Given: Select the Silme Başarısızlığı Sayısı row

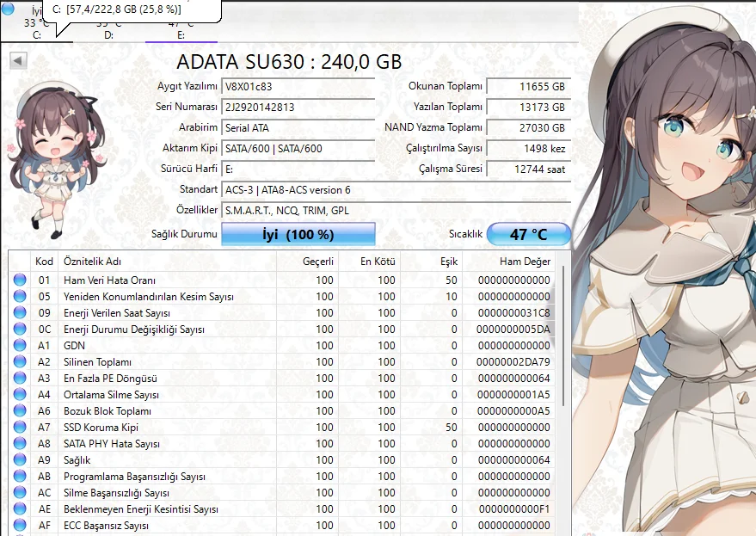Looking at the screenshot, I should (282, 493).
